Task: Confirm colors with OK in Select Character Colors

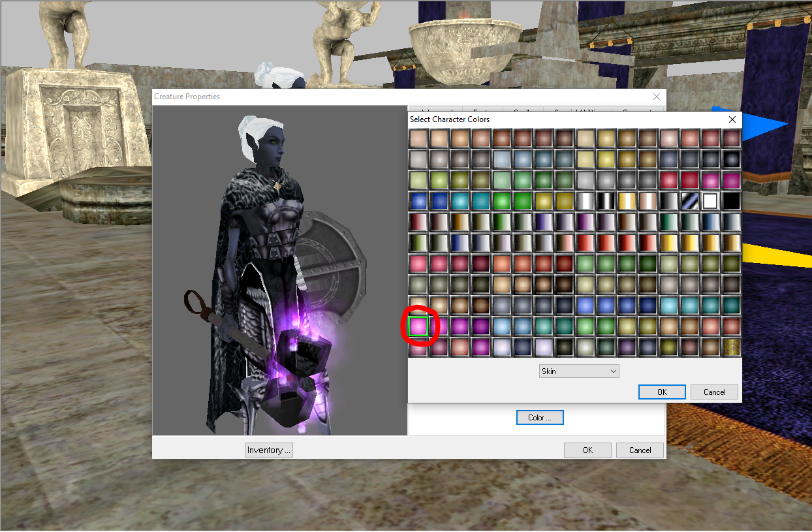Action: [662, 392]
